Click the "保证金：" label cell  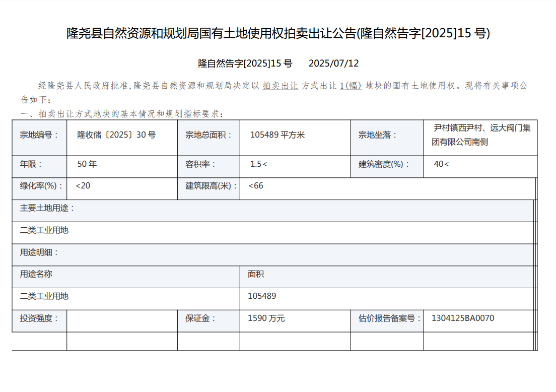tap(208, 321)
